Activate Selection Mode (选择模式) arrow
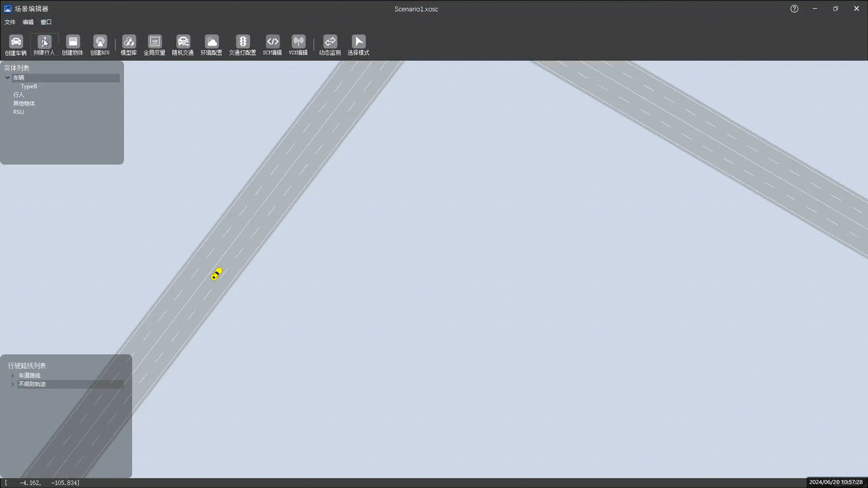 (x=359, y=42)
